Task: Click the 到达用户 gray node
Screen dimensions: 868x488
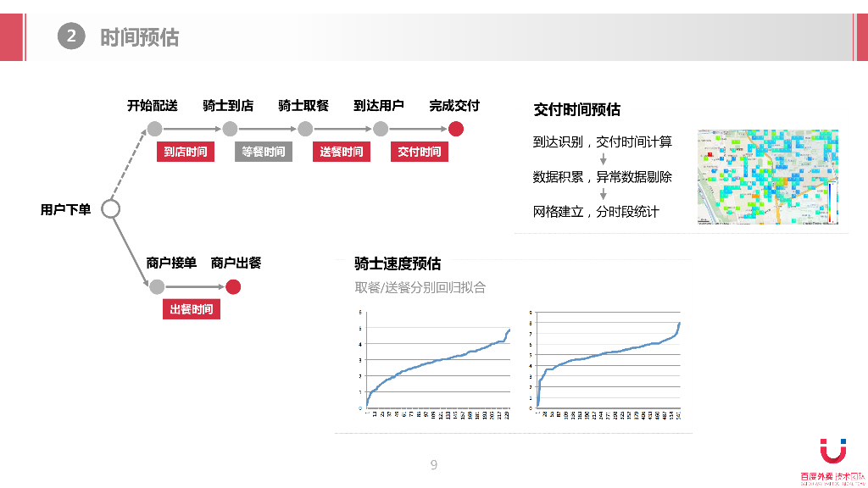Action: pyautogui.click(x=379, y=129)
